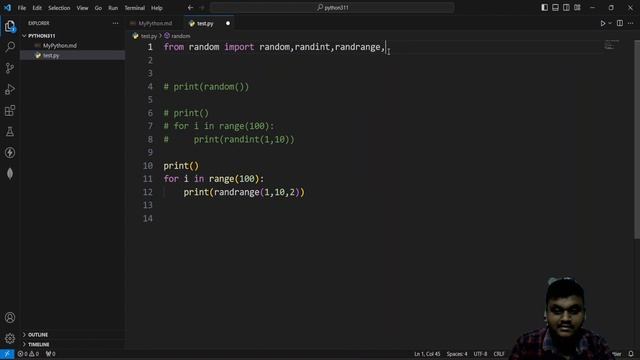This screenshot has width=640, height=360.
Task: Open the Explorer view in activity bar
Action: (x=10, y=27)
